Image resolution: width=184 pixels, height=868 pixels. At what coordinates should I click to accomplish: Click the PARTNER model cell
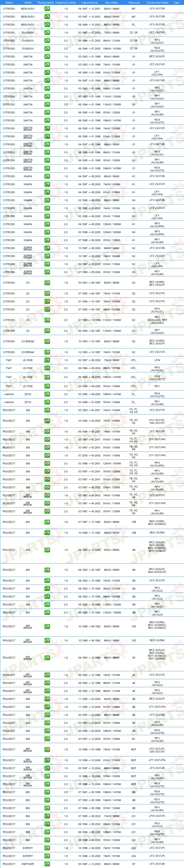(x=28, y=864)
